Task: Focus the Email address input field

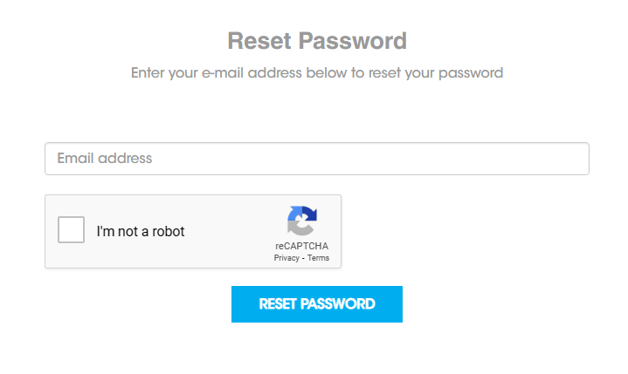Action: click(317, 159)
